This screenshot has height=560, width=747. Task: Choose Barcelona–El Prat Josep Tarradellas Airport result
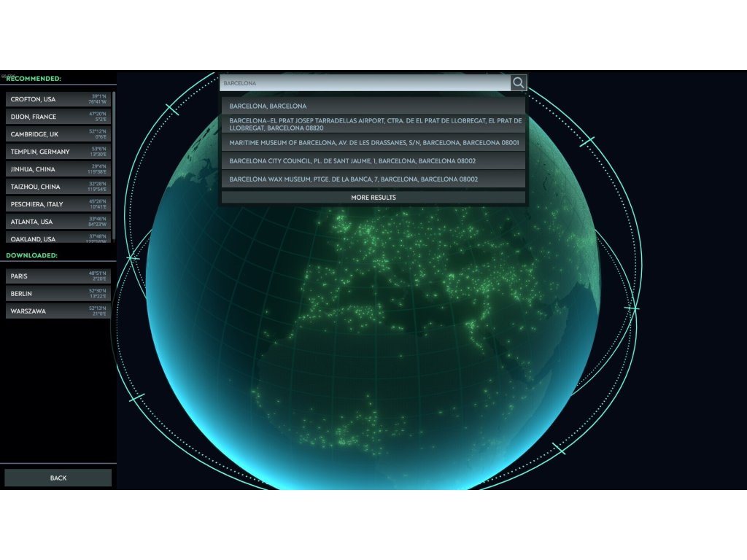pos(373,124)
